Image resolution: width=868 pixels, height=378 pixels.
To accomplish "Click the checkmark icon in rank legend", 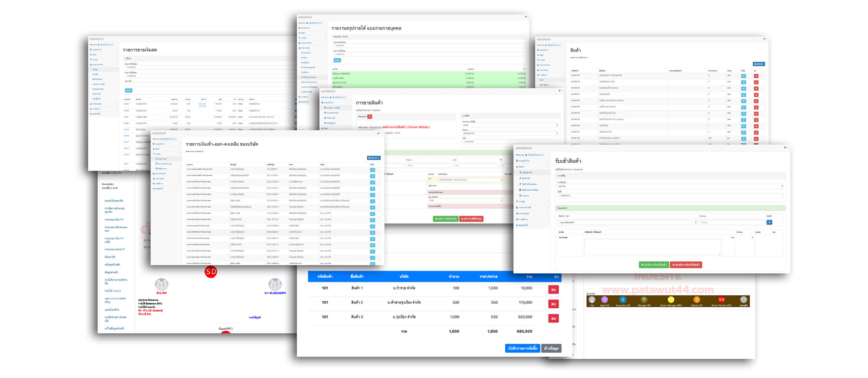I will [x=744, y=299].
